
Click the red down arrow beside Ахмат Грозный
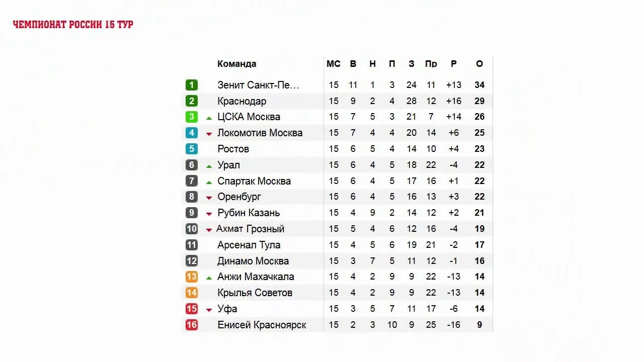coord(209,230)
